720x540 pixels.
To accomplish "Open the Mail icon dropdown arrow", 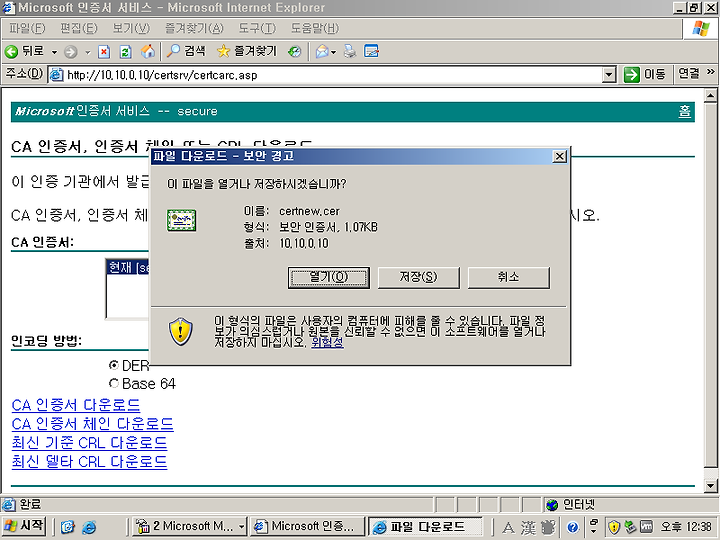I will [x=334, y=52].
